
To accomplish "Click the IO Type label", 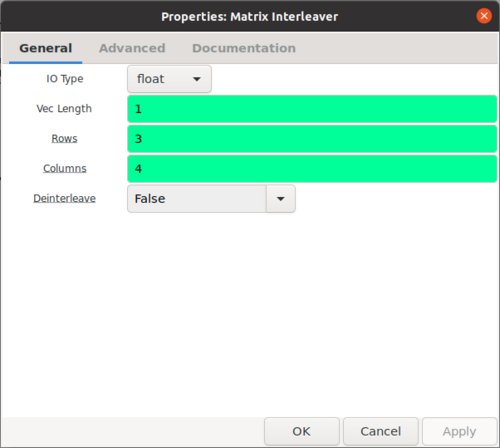I will tap(65, 79).
